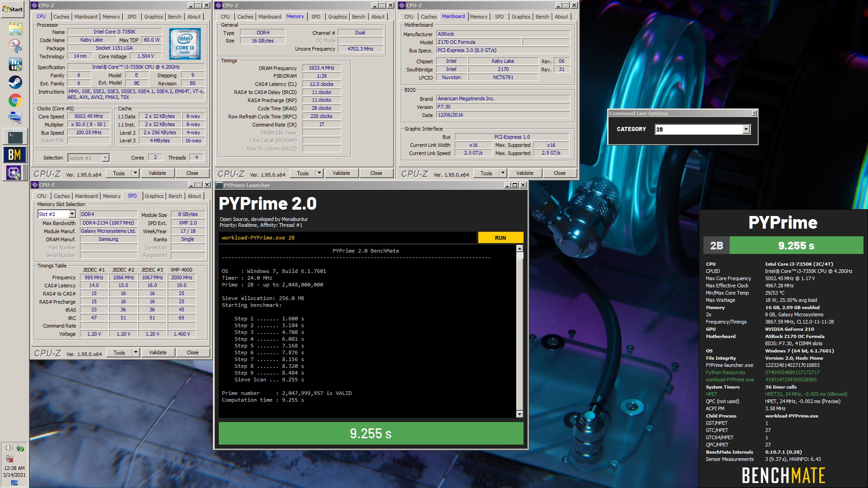
Task: Click the DRAM Frequency value 1933.4 MHz
Action: point(321,68)
